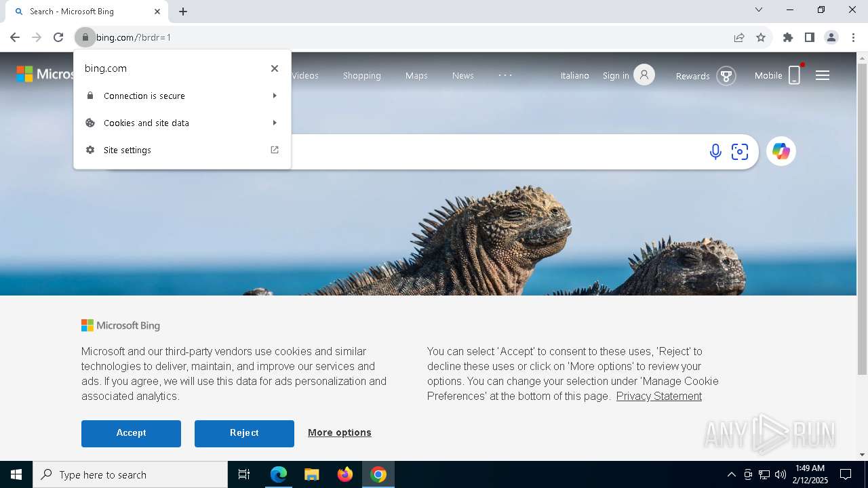Click the Site settings external link icon
868x488 pixels.
(x=275, y=150)
